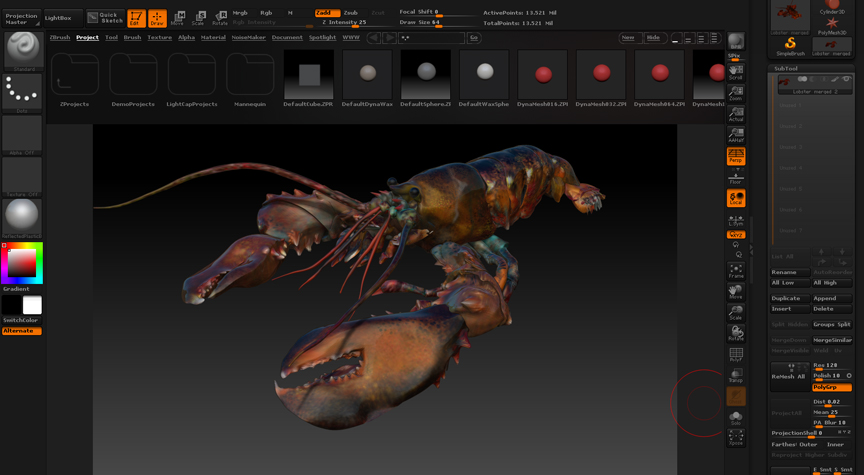864x475 pixels.
Task: Click the Groups Split button
Action: click(831, 325)
